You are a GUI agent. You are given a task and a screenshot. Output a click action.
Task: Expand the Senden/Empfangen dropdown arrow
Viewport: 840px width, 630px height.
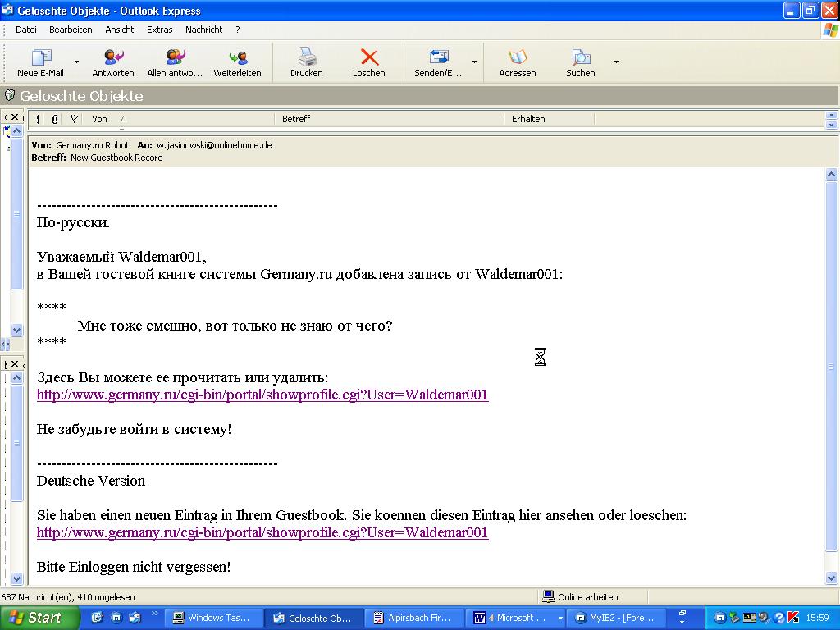474,62
